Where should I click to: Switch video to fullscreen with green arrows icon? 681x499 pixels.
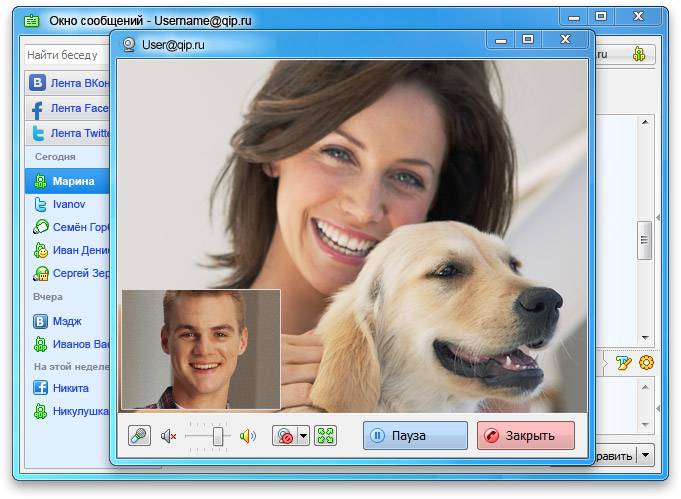point(325,436)
